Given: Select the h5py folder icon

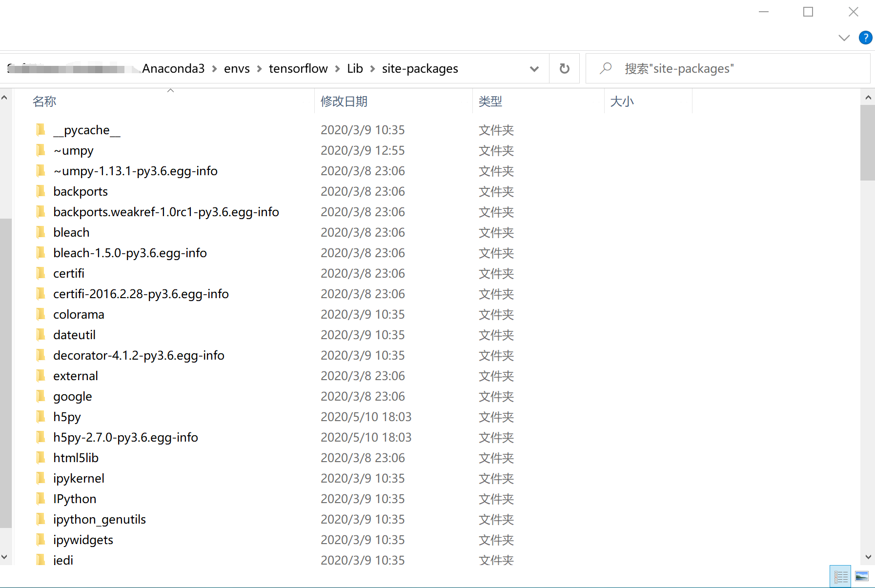Looking at the screenshot, I should click(x=41, y=417).
